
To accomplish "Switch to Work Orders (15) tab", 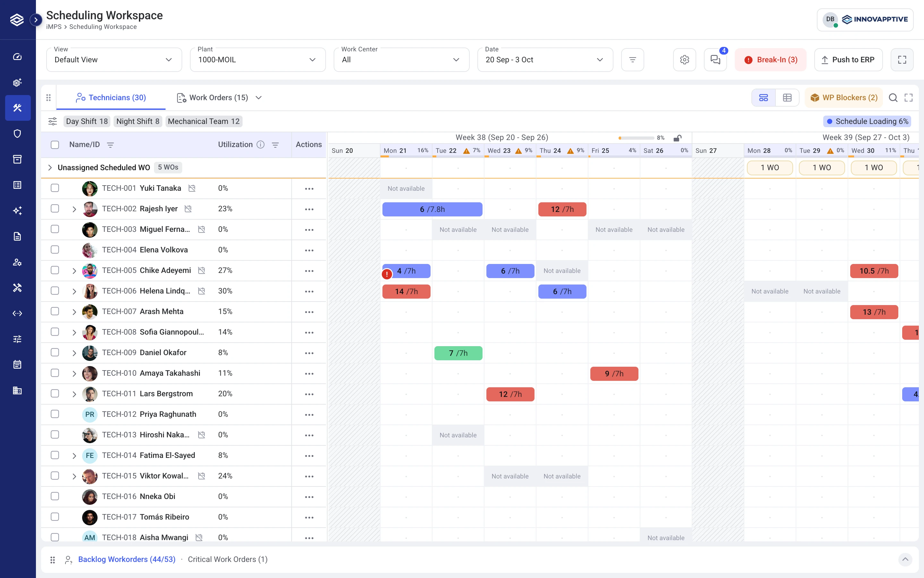I will click(212, 98).
